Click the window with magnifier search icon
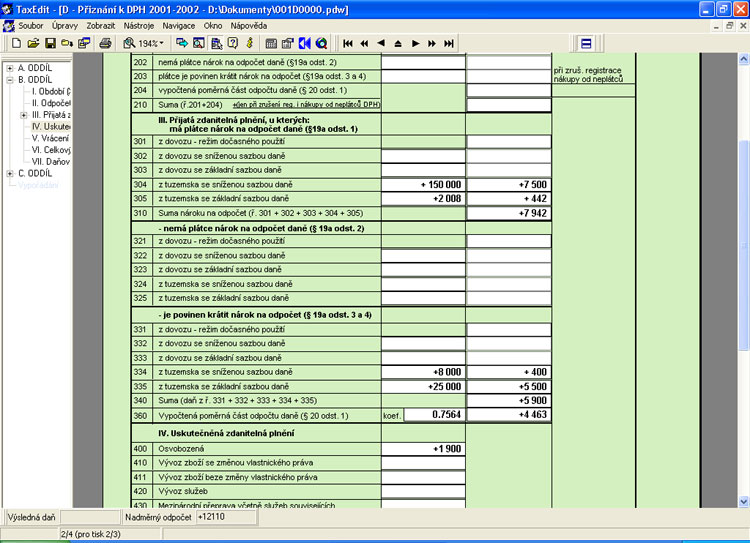The image size is (750, 543). (199, 44)
